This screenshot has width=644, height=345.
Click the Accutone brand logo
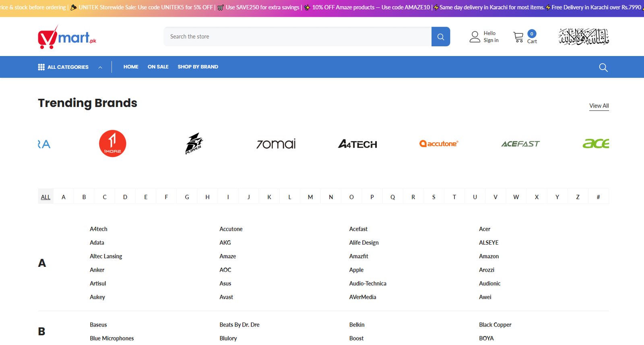(439, 144)
